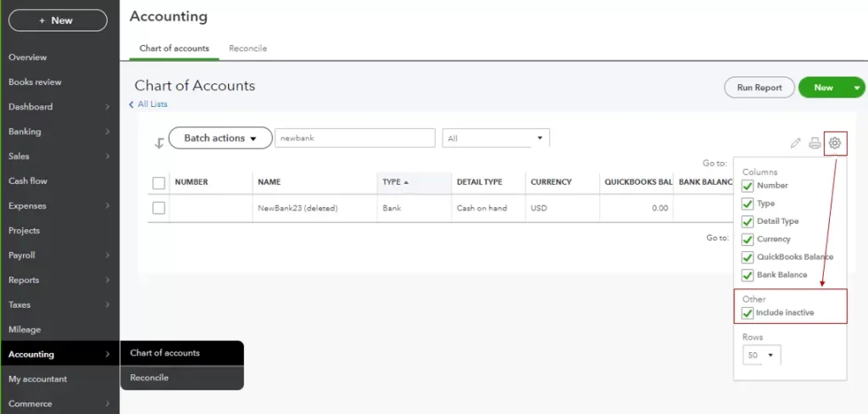The height and width of the screenshot is (414, 868).
Task: Open the Rows 50 dropdown
Action: (762, 355)
